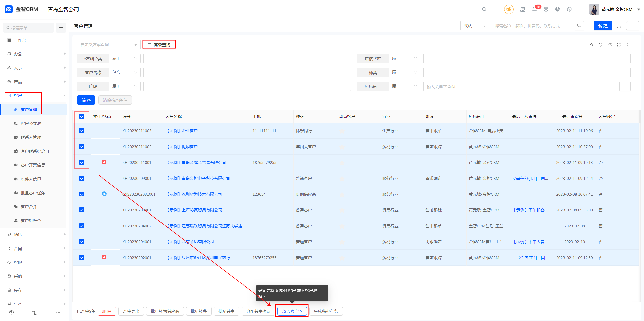The height and width of the screenshot is (321, 644).
Task: Click blue supplier icon on GYS202302081001 row
Action: [104, 194]
